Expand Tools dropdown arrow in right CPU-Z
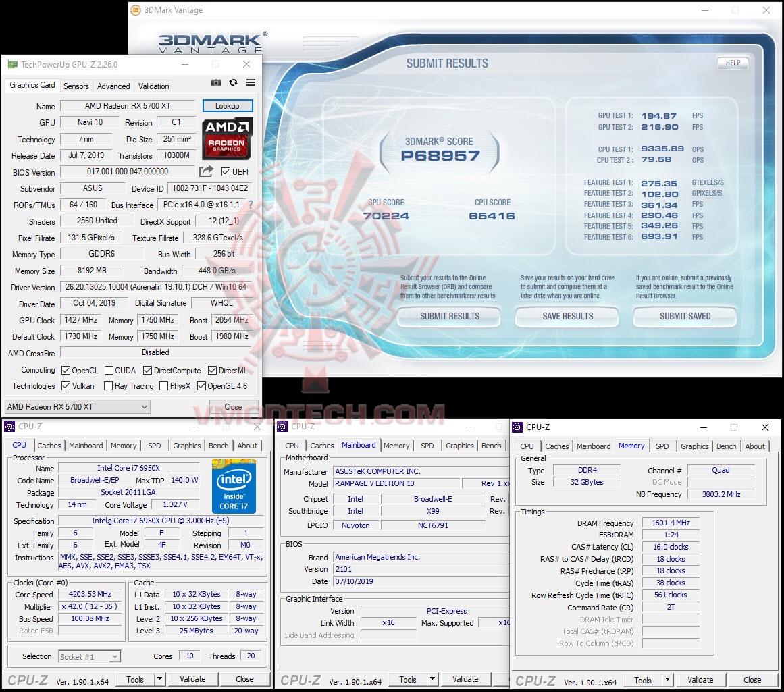This screenshot has height=692, width=784. click(667, 679)
